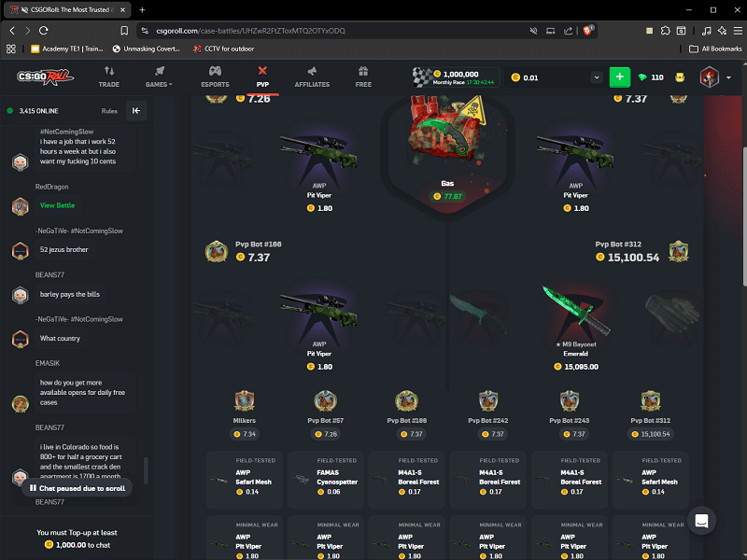Screen dimensions: 747x560
Task: Click the green plus deposit button
Action: (x=619, y=77)
